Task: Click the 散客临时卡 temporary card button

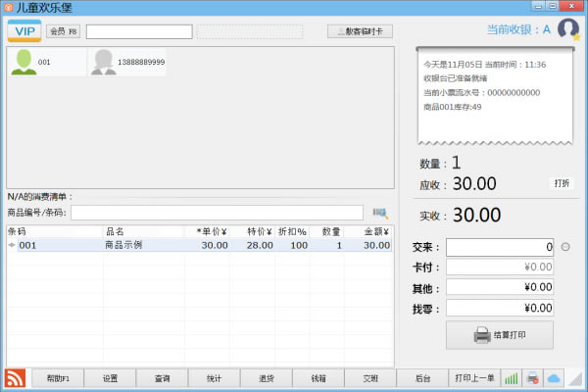Action: pyautogui.click(x=361, y=31)
